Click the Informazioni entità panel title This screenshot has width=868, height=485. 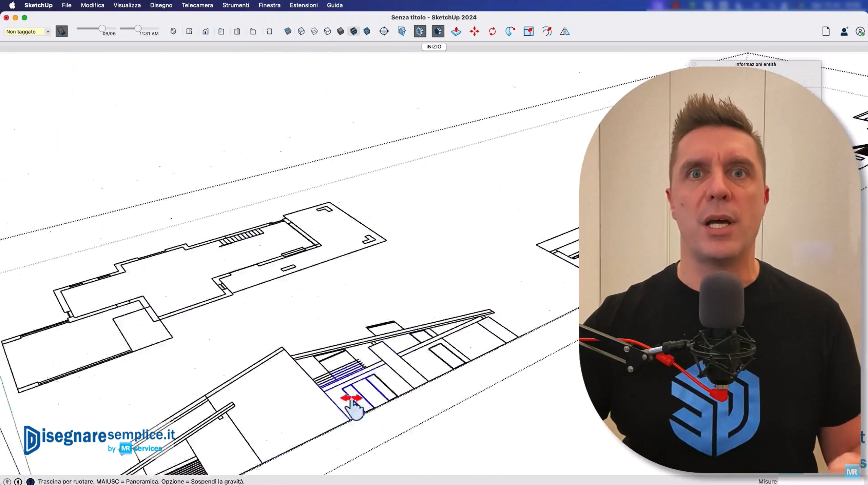(755, 64)
